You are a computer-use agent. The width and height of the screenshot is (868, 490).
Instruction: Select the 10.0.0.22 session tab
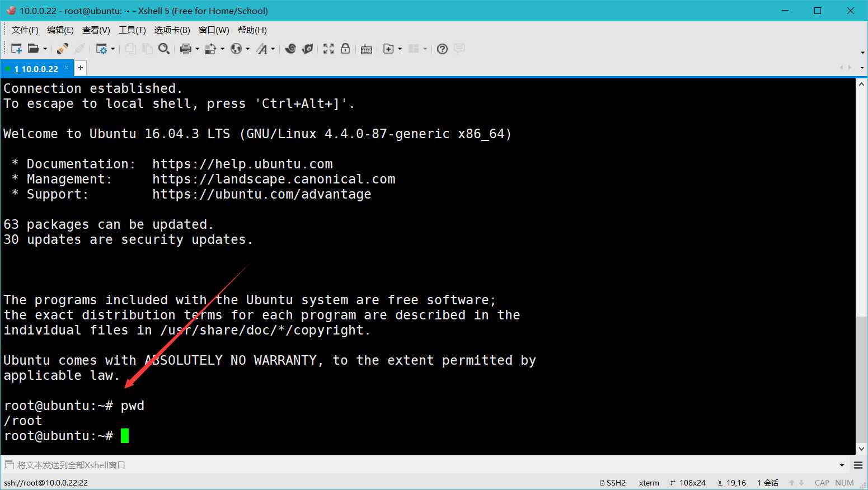pyautogui.click(x=36, y=69)
